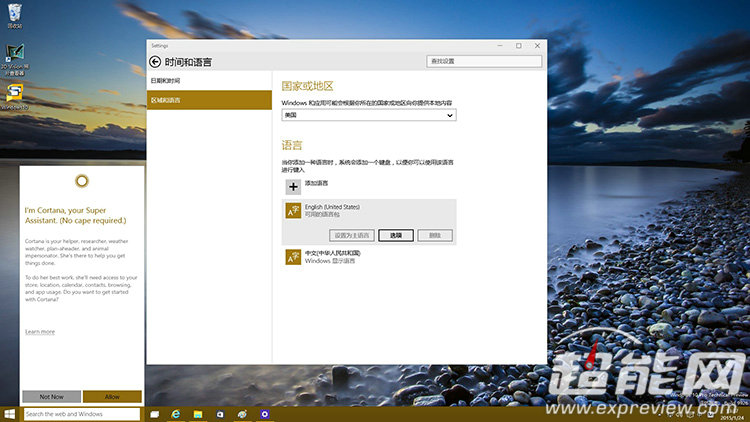Click Allow in the Cortana panel

(113, 396)
